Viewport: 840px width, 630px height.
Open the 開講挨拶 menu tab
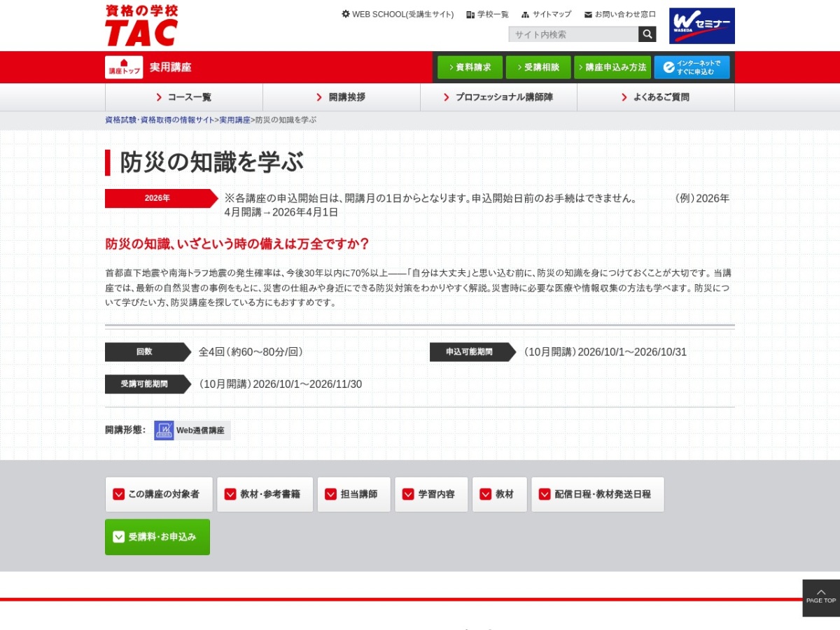(342, 97)
